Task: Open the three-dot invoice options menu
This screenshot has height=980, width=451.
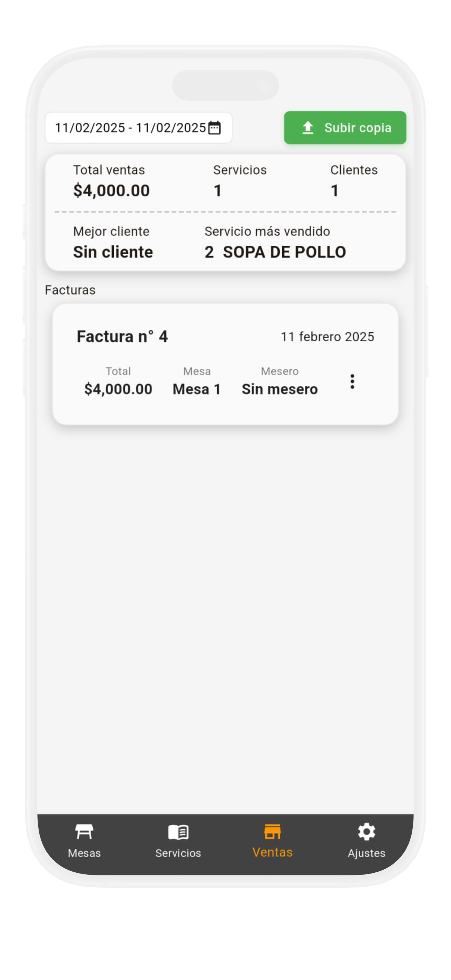Action: pyautogui.click(x=352, y=381)
